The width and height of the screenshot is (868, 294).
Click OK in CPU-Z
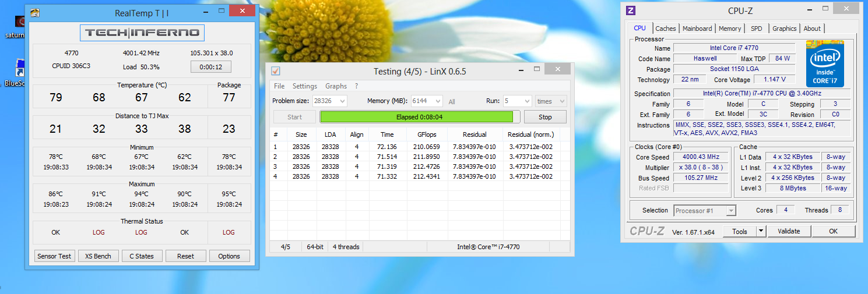tap(833, 231)
